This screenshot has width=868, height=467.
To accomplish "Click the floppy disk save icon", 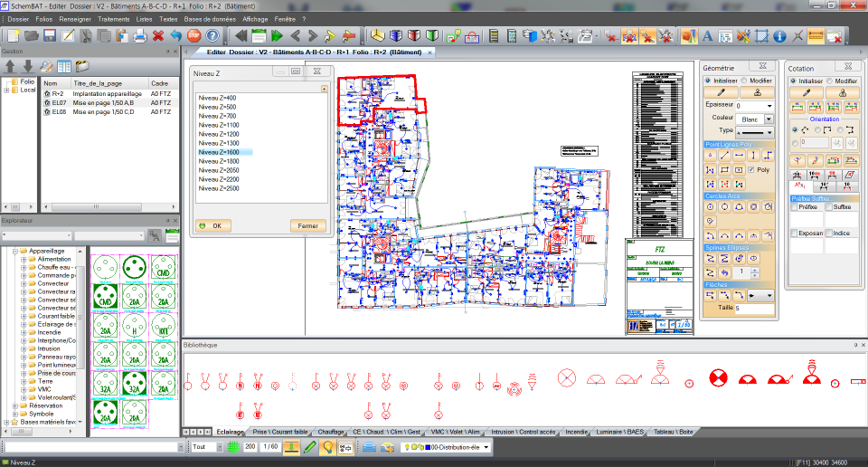I will click(50, 36).
